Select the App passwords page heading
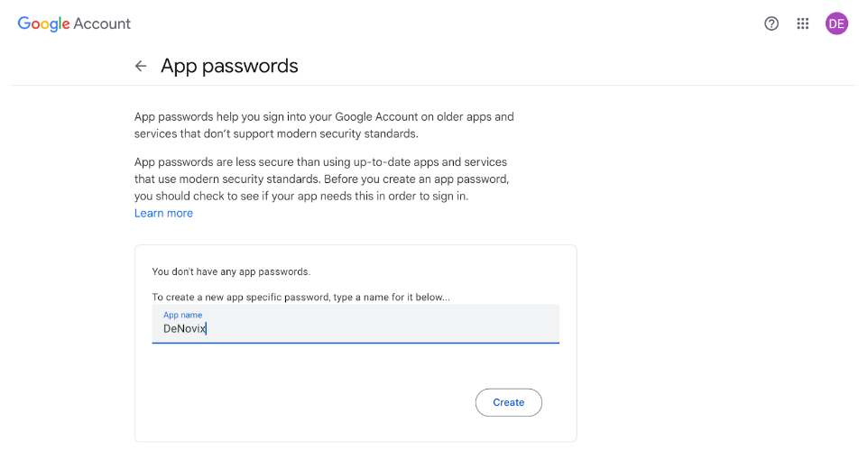This screenshot has height=450, width=868. click(229, 66)
